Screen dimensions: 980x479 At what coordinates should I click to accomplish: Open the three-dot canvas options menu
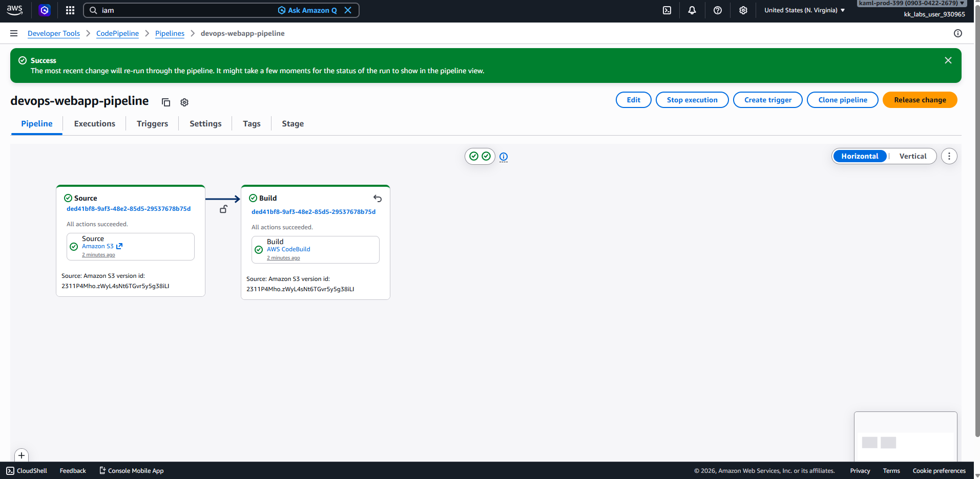(949, 156)
